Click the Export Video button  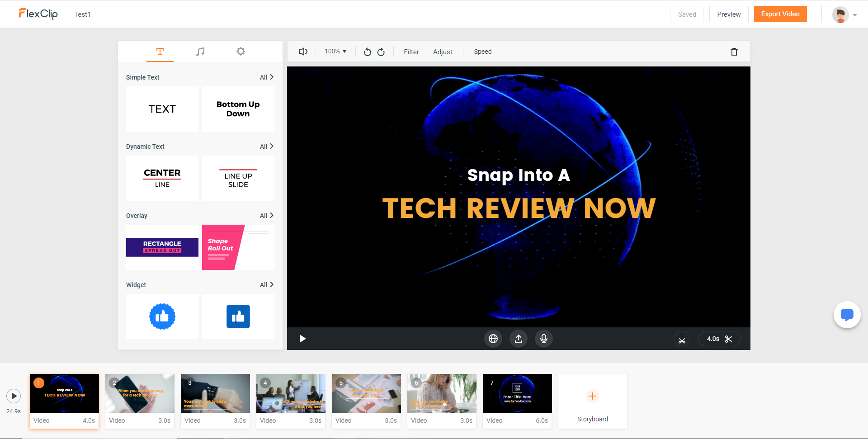click(x=780, y=14)
